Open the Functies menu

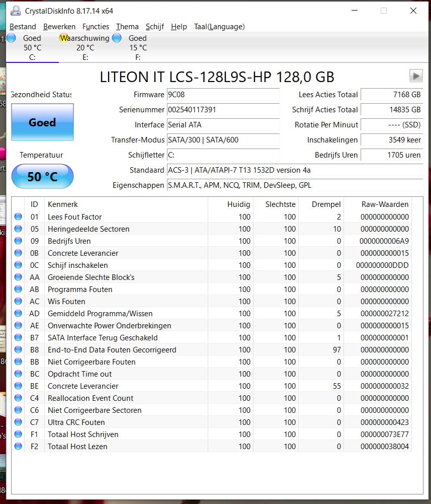pos(96,27)
